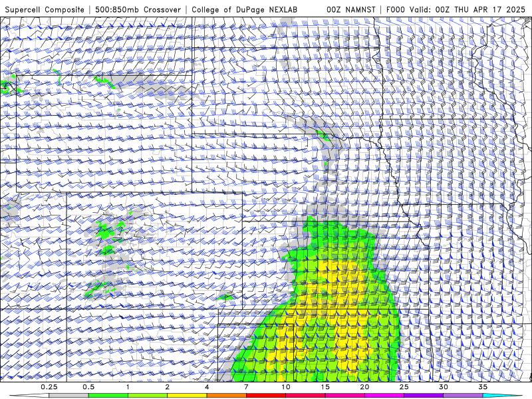532x399 pixels.
Task: Click the '0.5' legend value
Action: pyautogui.click(x=88, y=387)
